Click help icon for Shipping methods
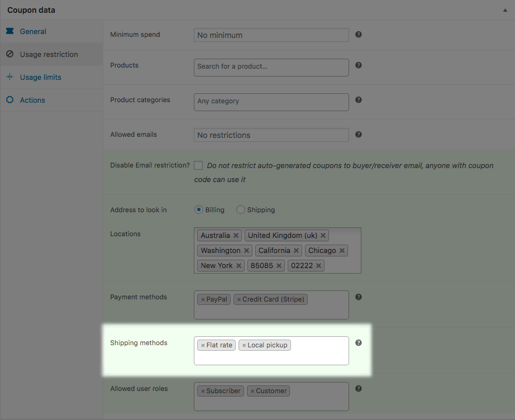Image resolution: width=515 pixels, height=420 pixels. pos(359,343)
